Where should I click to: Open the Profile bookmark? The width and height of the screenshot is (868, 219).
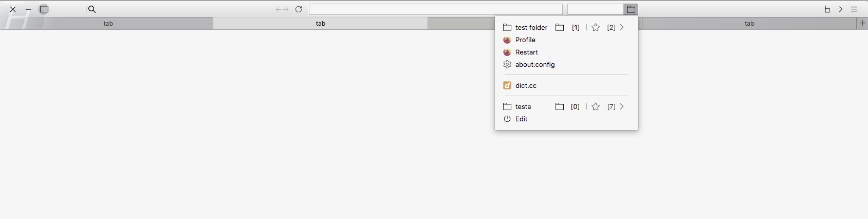(525, 40)
